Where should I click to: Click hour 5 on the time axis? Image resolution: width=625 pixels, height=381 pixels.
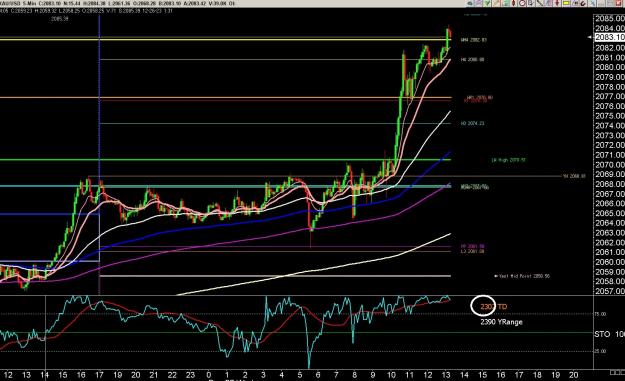point(300,375)
